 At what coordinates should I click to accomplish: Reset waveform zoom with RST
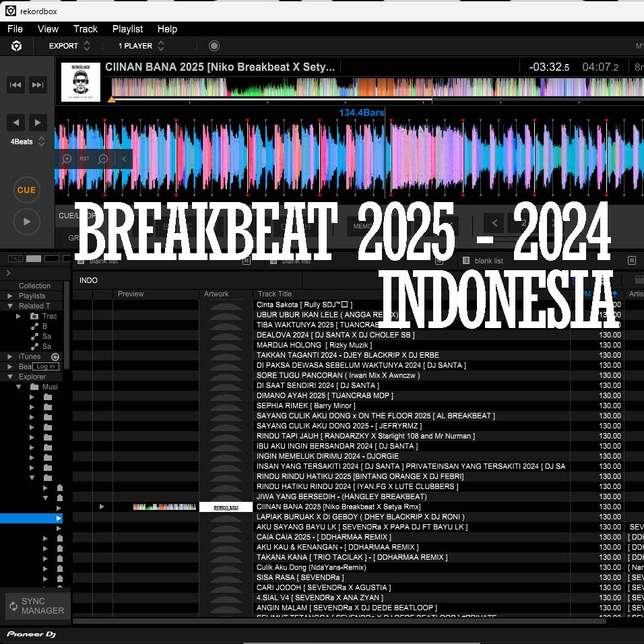(84, 158)
